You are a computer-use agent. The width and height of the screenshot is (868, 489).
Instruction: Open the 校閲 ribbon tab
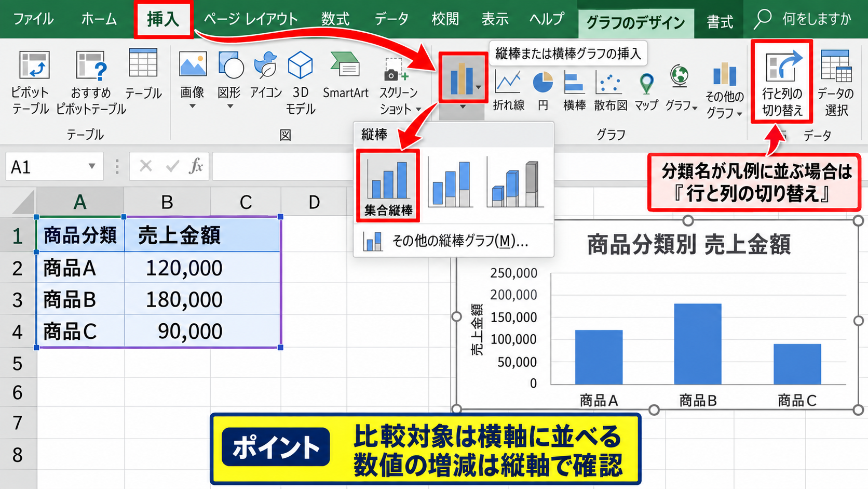[445, 19]
